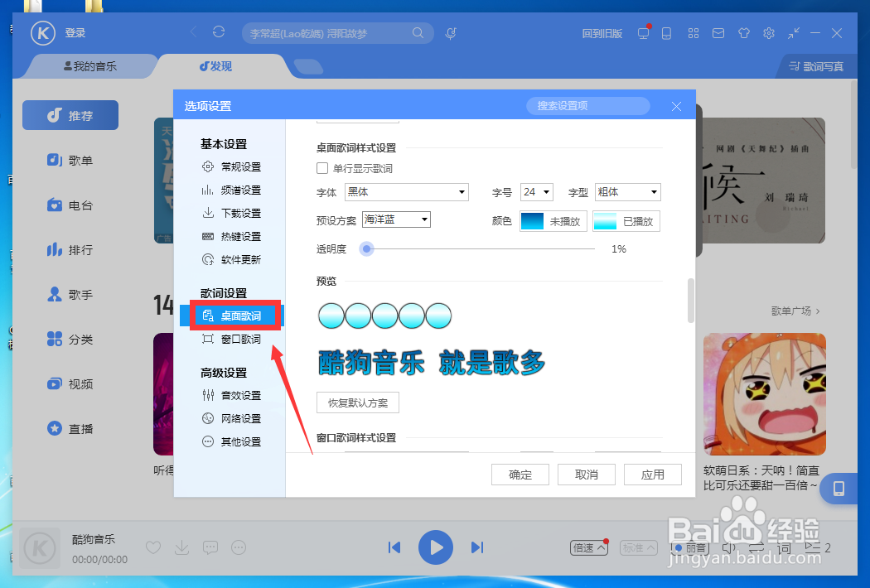Click 恢复默认方案 button

(358, 402)
